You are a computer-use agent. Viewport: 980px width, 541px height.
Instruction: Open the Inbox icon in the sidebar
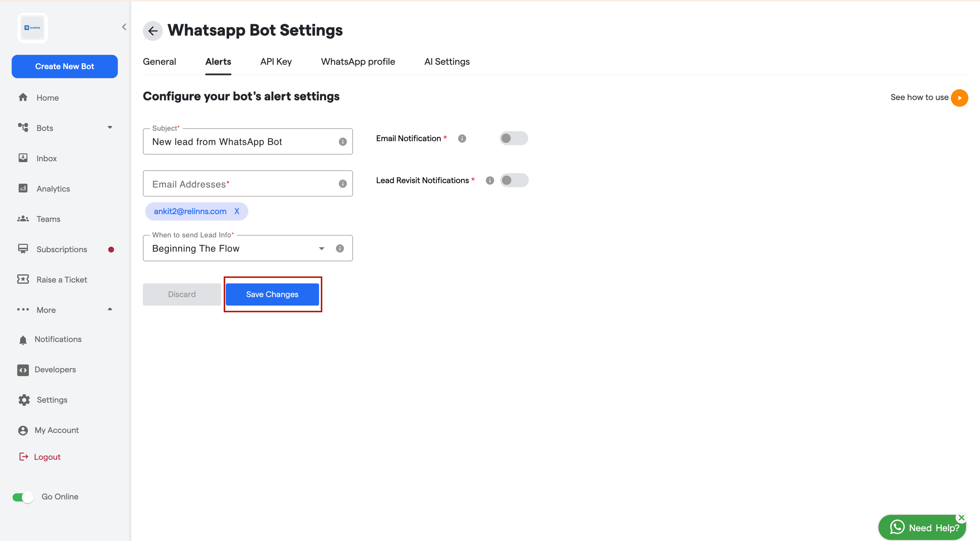tap(23, 158)
